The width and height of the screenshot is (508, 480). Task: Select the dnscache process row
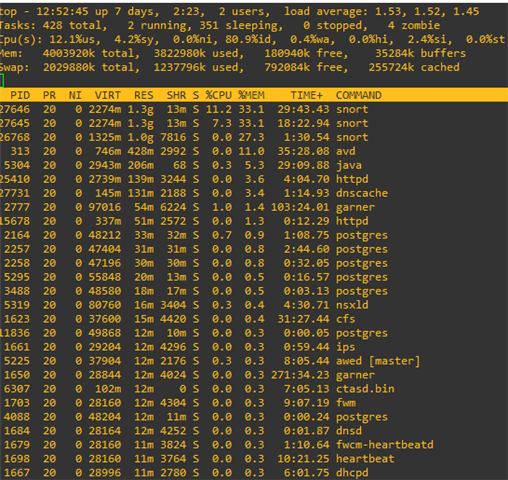coord(254,193)
